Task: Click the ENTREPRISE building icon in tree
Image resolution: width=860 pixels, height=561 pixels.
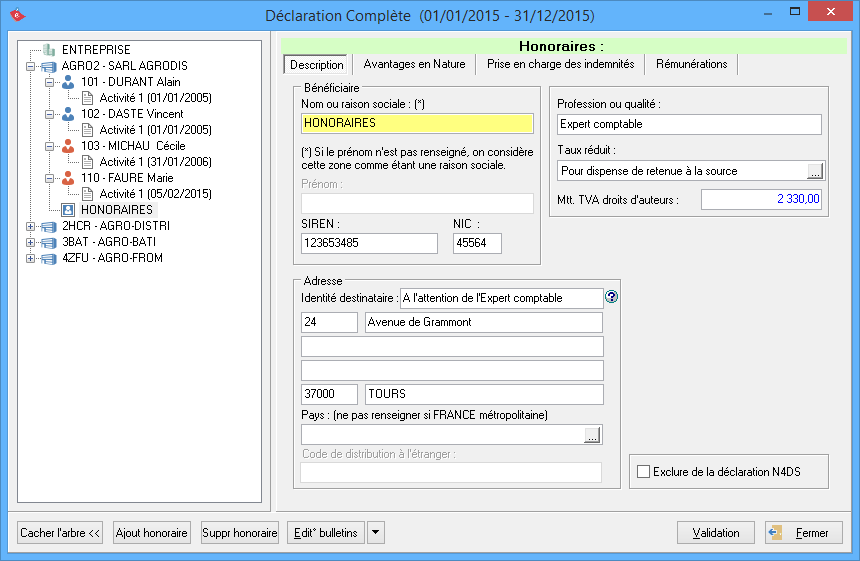Action: (x=49, y=50)
